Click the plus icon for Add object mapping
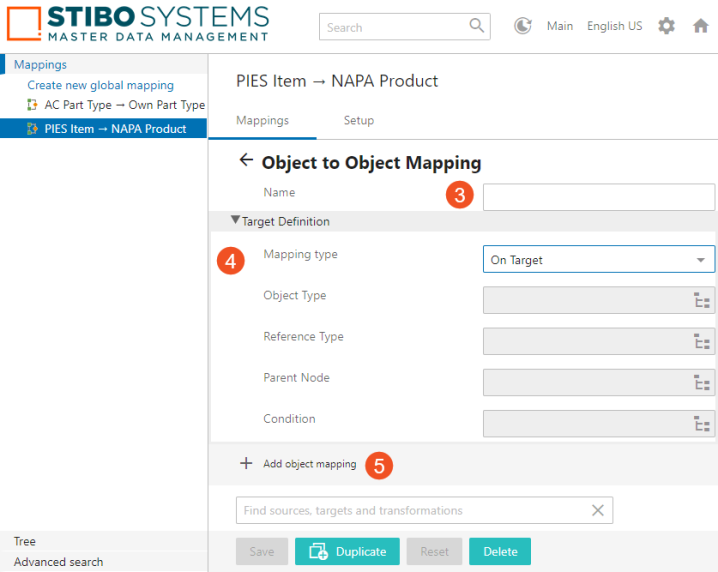Image resolution: width=718 pixels, height=572 pixels. [x=246, y=463]
